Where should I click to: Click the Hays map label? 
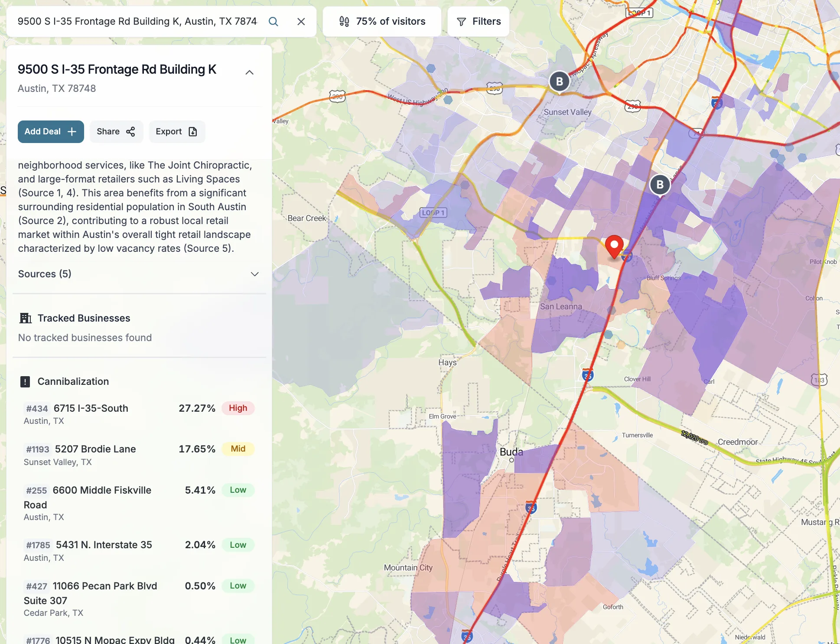click(447, 362)
